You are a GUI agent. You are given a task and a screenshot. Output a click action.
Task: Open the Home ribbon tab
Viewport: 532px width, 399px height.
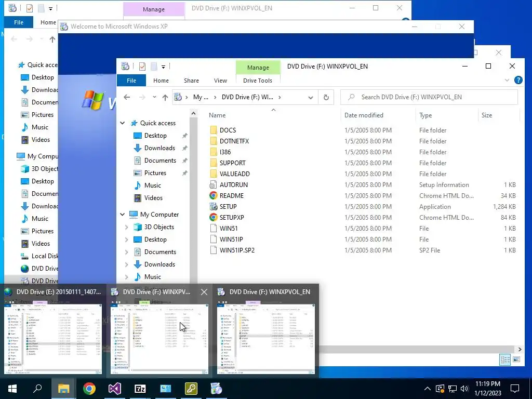[161, 81]
